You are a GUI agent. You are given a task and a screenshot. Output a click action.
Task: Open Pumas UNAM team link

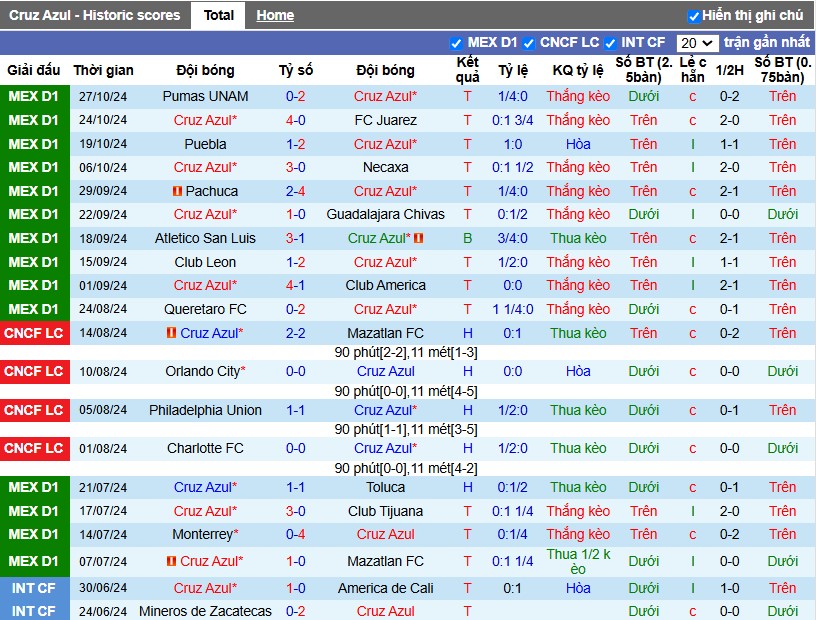click(x=205, y=96)
